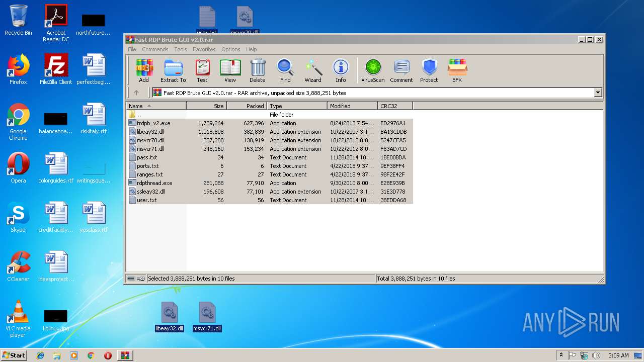Select libeay32.dll in the archive list
The image size is (644, 362).
click(x=270, y=132)
